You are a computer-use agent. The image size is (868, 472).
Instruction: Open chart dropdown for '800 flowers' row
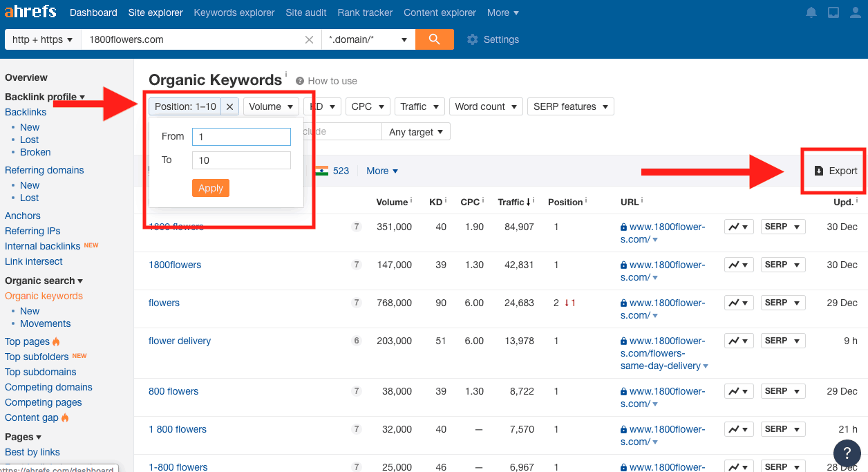click(739, 391)
